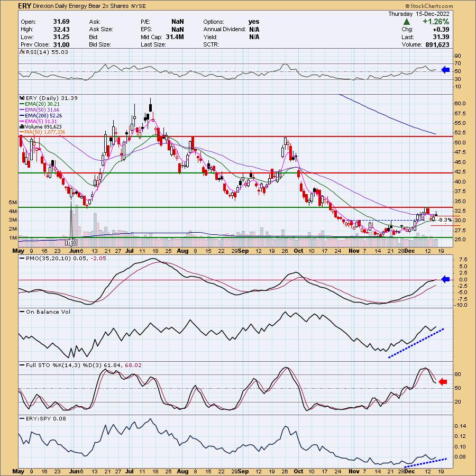Select the Prev Close value 31.00
The height and width of the screenshot is (476, 476).
61,44
